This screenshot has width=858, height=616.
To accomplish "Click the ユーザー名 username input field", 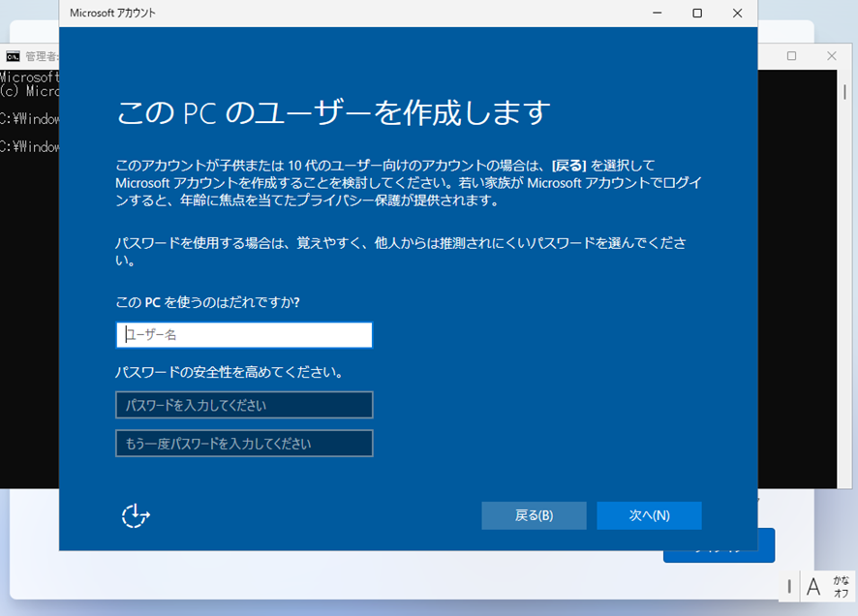I will (244, 335).
